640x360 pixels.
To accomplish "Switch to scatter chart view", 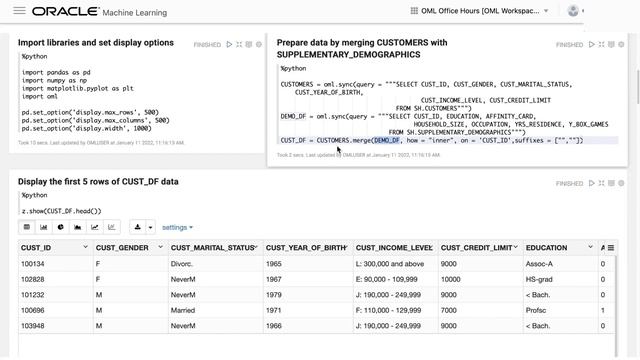I will click(112, 227).
